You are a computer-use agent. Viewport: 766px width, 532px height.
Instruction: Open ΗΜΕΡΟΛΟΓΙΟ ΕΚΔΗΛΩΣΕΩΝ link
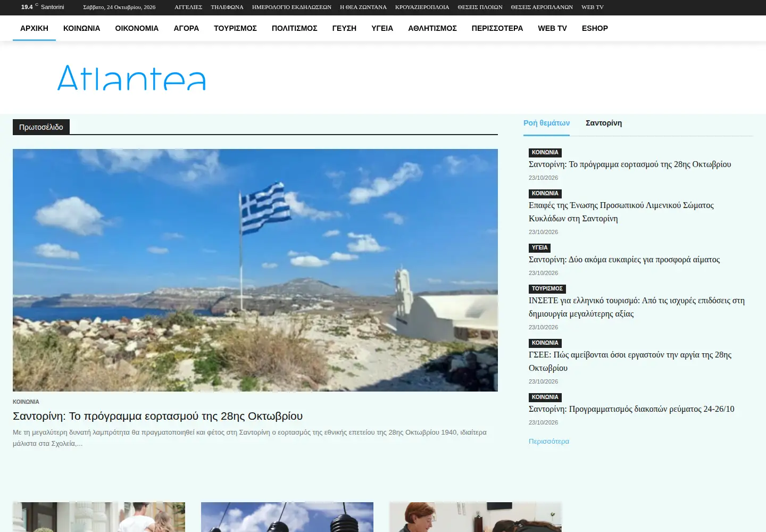click(292, 7)
